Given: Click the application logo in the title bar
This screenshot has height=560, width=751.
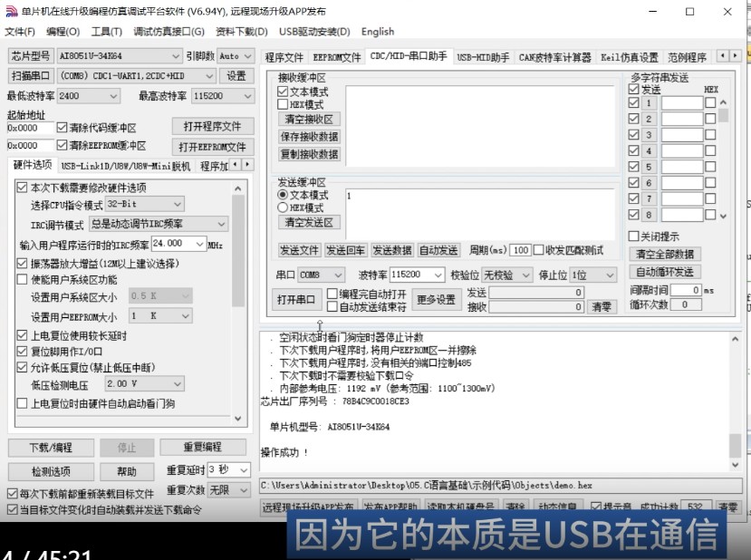Looking at the screenshot, I should [9, 12].
